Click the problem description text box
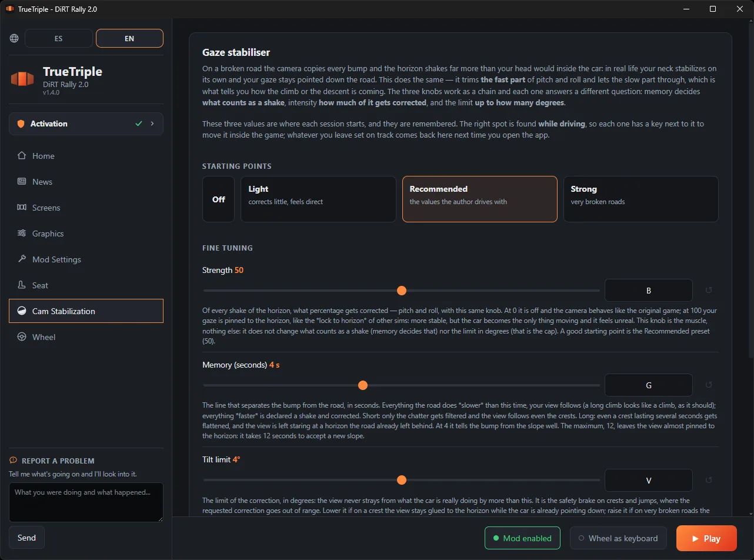This screenshot has width=754, height=560. click(x=86, y=502)
